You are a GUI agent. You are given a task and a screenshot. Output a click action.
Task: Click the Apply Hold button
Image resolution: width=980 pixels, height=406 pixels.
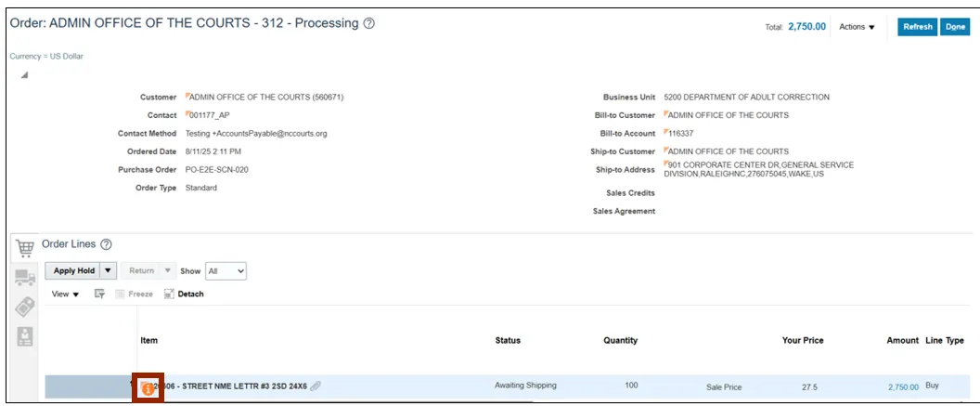pos(73,271)
